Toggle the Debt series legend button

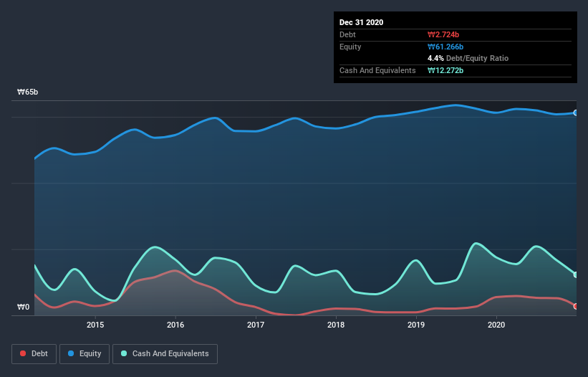tap(34, 354)
